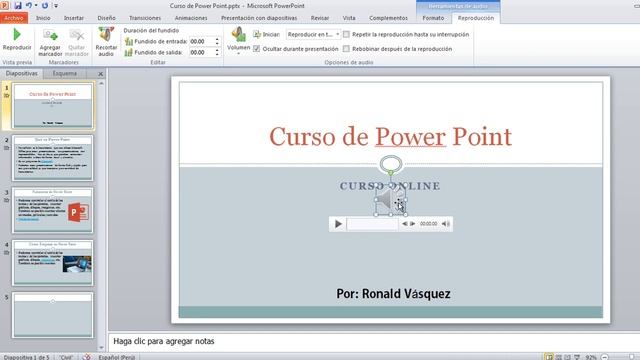Undo last action in quick access toolbar

pos(29,6)
